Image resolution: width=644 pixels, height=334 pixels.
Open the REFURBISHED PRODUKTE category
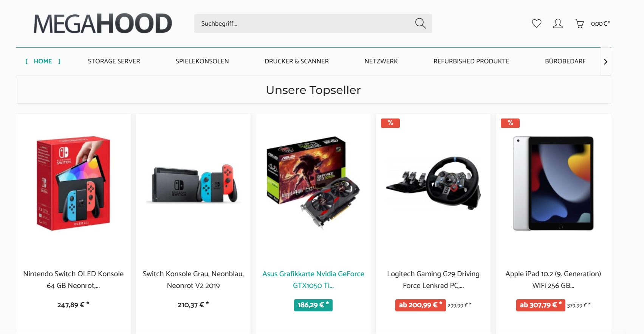(471, 61)
